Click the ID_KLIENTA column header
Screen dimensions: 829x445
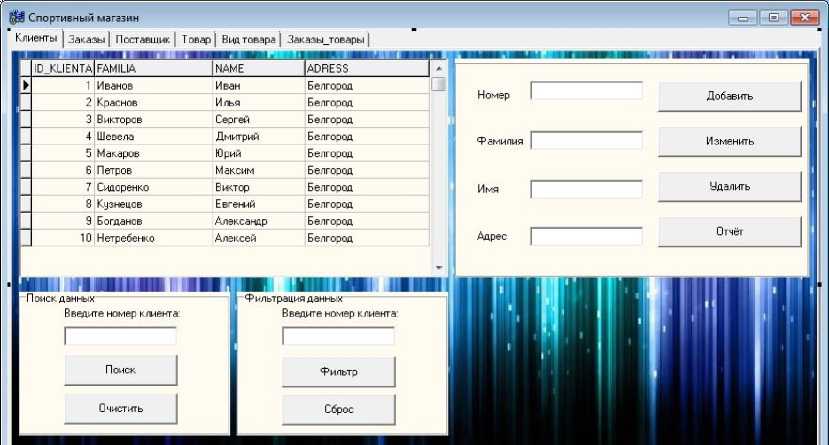click(63, 68)
